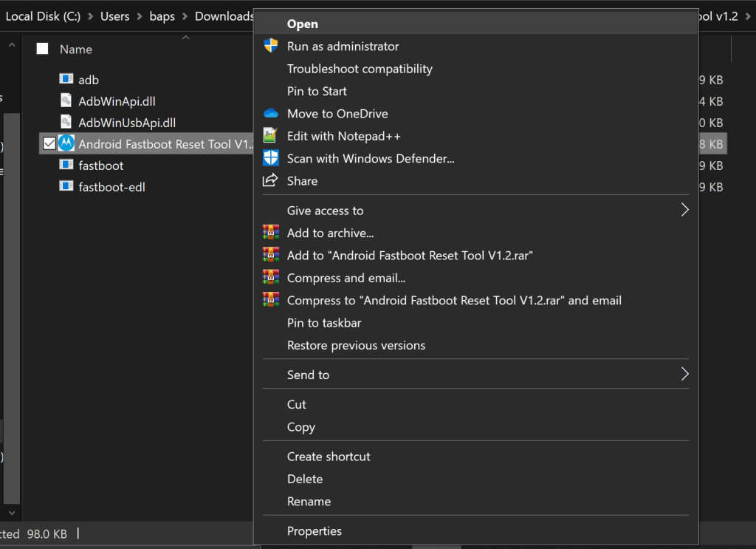Select Create shortcut

coord(476,457)
